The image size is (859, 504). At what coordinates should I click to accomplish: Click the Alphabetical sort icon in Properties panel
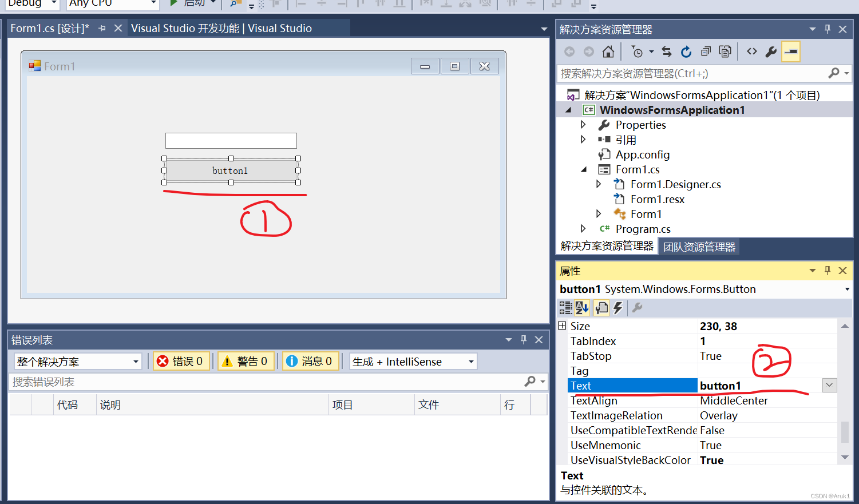[582, 308]
